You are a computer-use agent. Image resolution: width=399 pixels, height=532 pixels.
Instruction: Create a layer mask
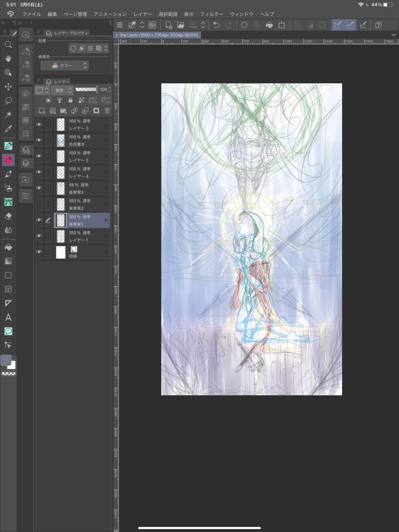[x=96, y=111]
